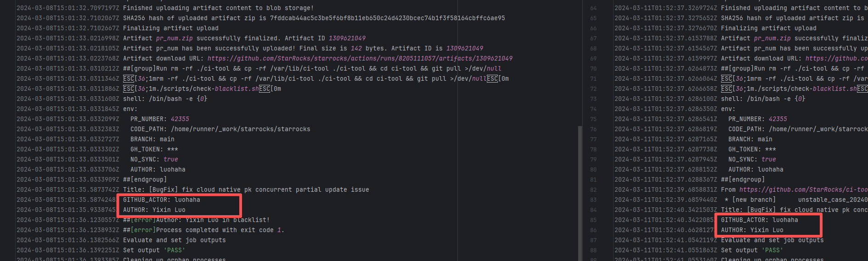
Task: Click the SHA256 hash value in left pane
Action: (387, 18)
